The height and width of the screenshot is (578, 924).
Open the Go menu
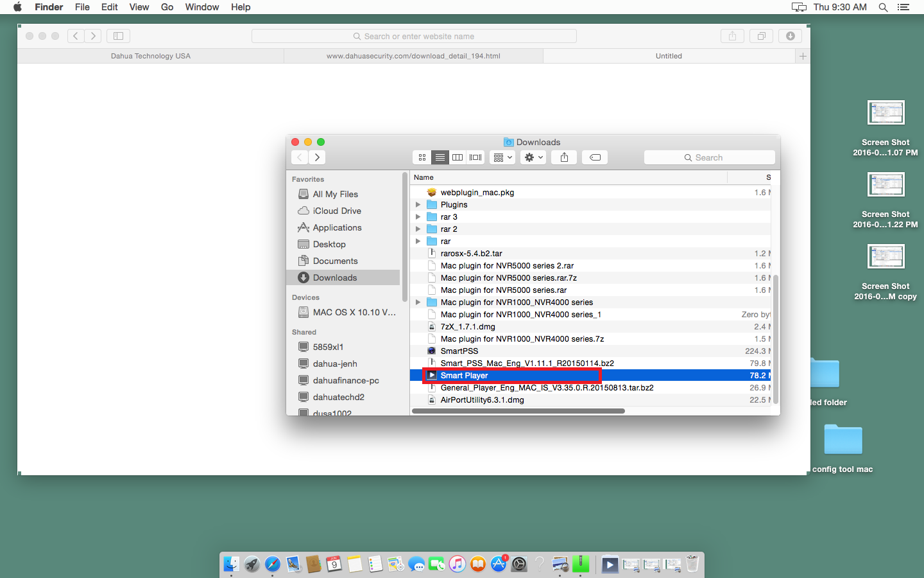(167, 7)
